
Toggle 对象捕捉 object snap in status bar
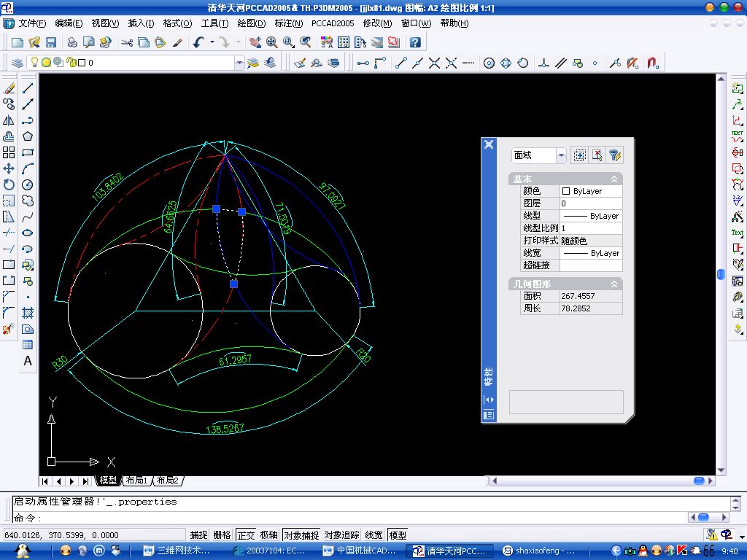point(301,534)
